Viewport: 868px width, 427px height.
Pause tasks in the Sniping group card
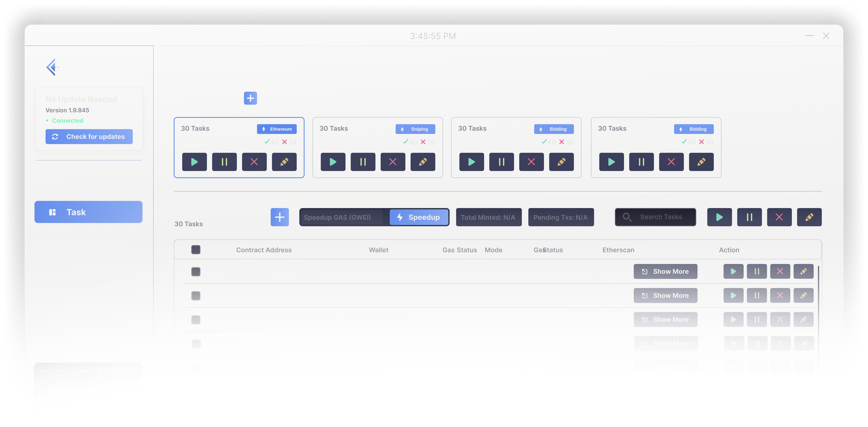[x=363, y=162]
